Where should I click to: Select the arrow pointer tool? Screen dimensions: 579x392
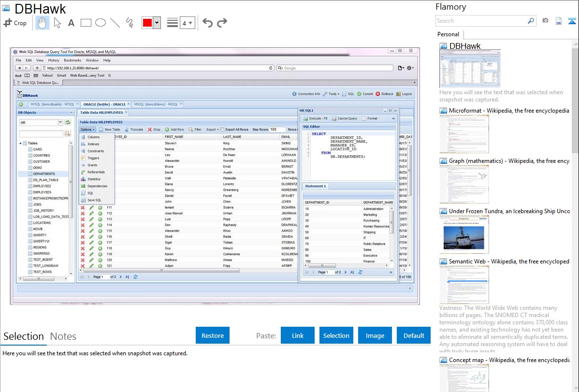57,23
